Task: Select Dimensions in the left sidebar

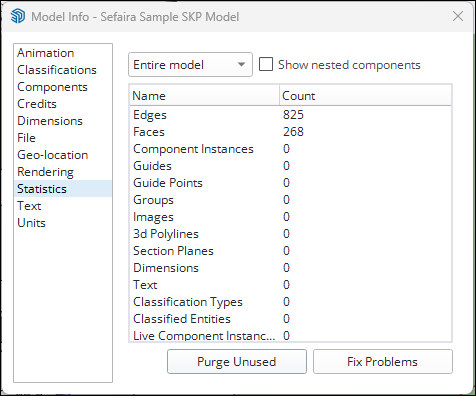Action: point(63,121)
